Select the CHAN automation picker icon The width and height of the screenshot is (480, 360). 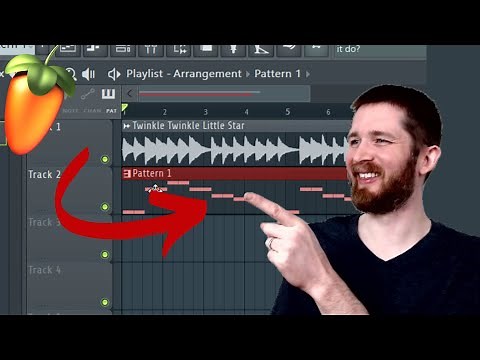click(x=88, y=94)
